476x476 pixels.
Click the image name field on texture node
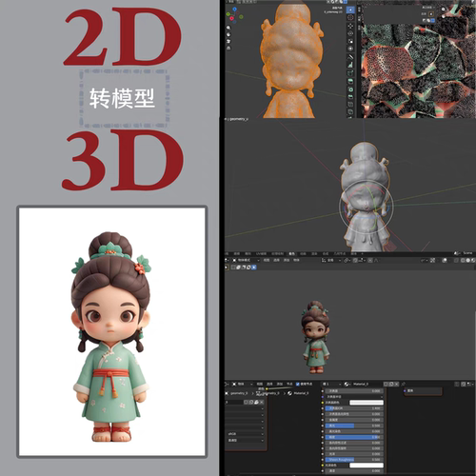[234, 403]
